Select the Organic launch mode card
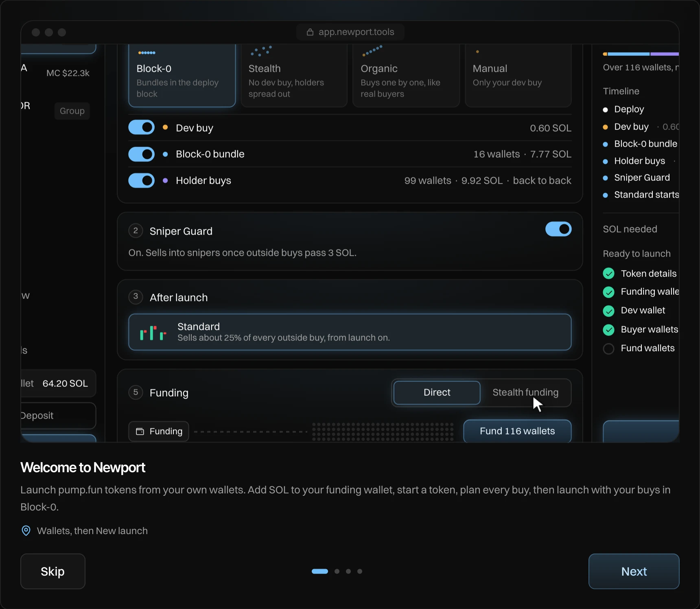The width and height of the screenshot is (700, 609). click(x=406, y=76)
